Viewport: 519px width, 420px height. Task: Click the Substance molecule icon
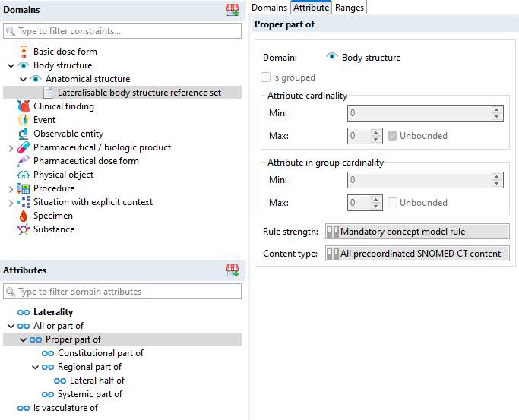tap(24, 229)
